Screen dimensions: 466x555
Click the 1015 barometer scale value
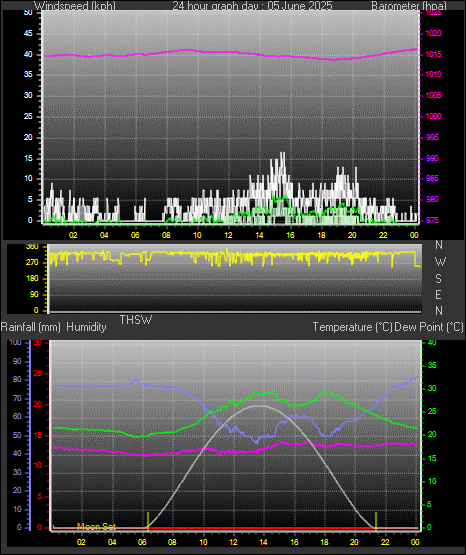[x=434, y=54]
